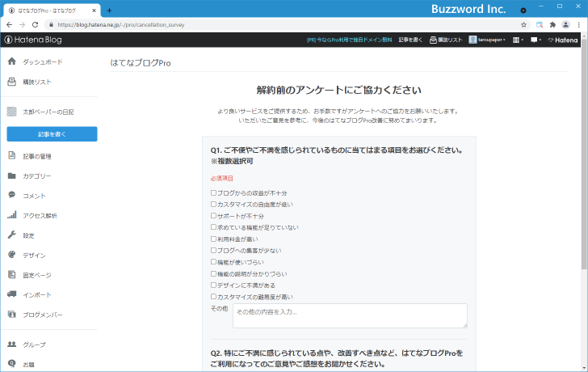The image size is (588, 372).
Task: Check ブログへの集客が少ない checkbox
Action: pos(213,250)
